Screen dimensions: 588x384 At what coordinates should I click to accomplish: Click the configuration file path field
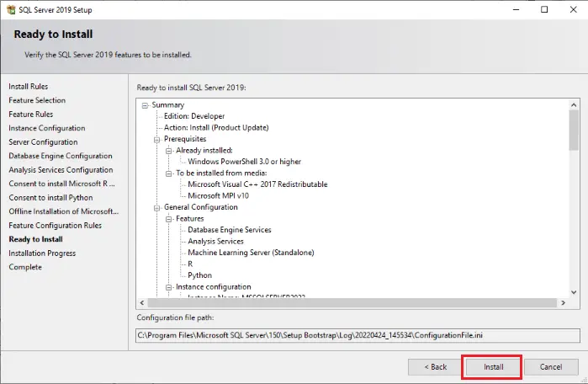click(x=358, y=335)
